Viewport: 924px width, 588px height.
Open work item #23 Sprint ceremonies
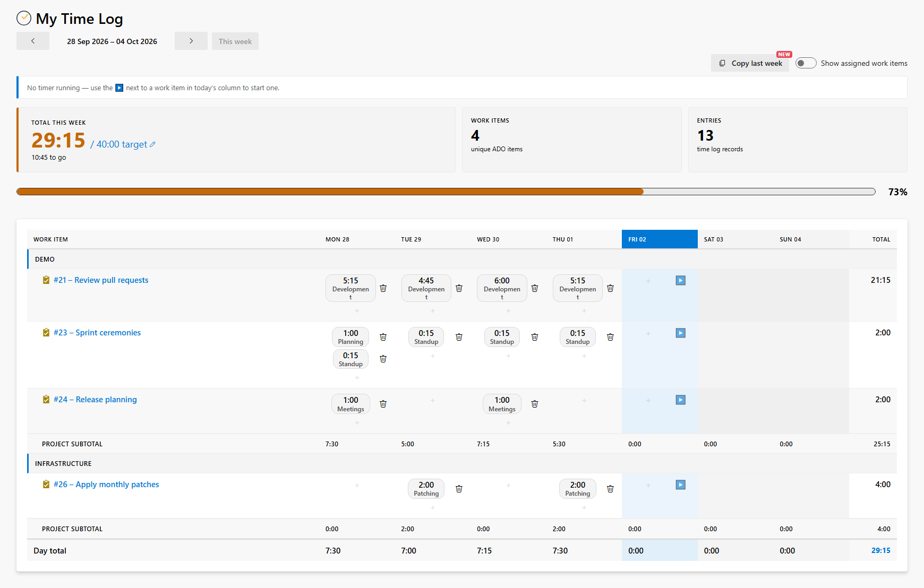pyautogui.click(x=97, y=333)
